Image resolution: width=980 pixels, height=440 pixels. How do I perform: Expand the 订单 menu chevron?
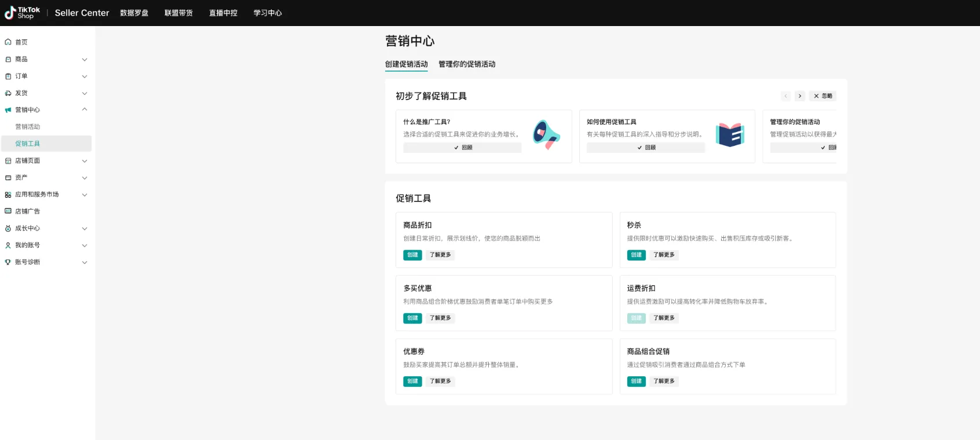85,76
